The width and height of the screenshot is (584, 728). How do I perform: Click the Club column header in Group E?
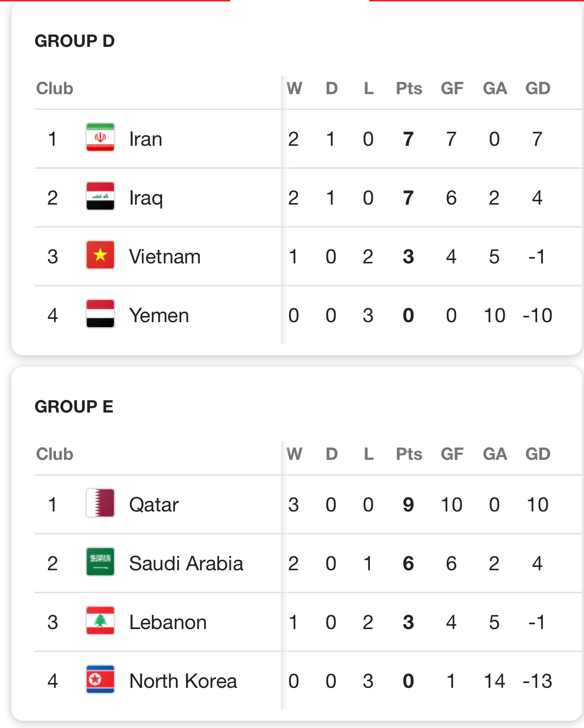pos(55,454)
